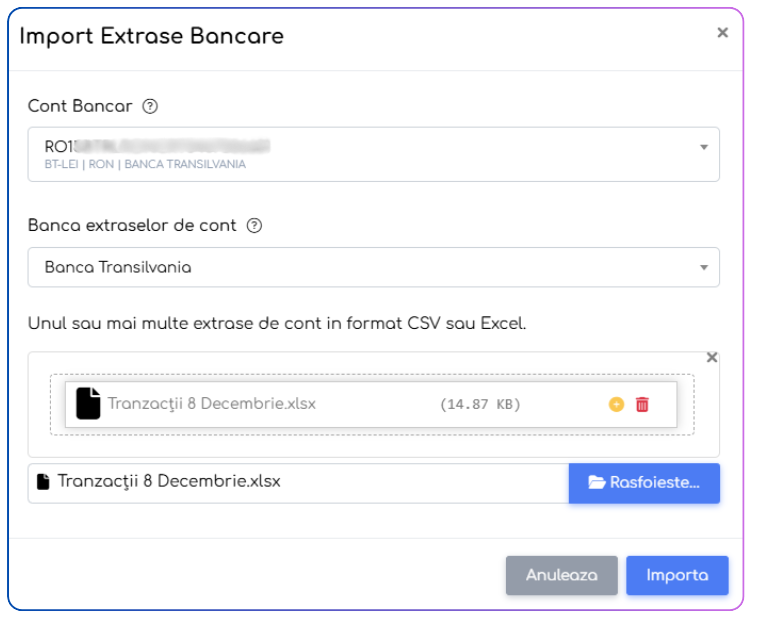Click the folder icon on the Rasfoieste button
Viewport: 759px width, 630px height.
click(x=597, y=482)
